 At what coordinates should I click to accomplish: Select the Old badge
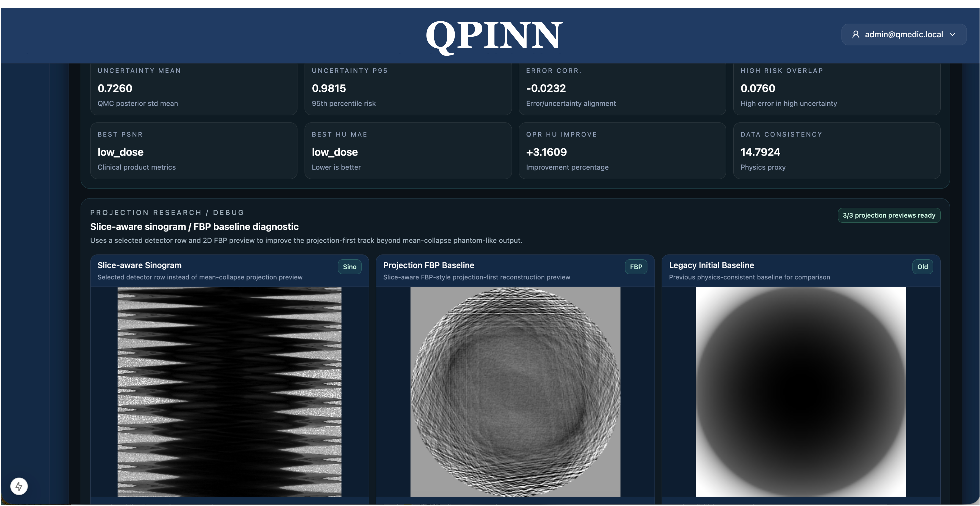922,266
